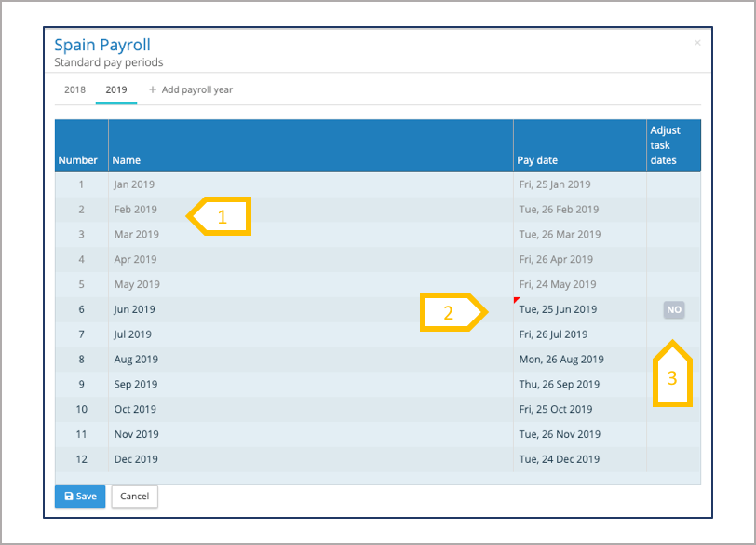The width and height of the screenshot is (756, 545).
Task: Close the Spain Payroll dialog
Action: (x=697, y=43)
